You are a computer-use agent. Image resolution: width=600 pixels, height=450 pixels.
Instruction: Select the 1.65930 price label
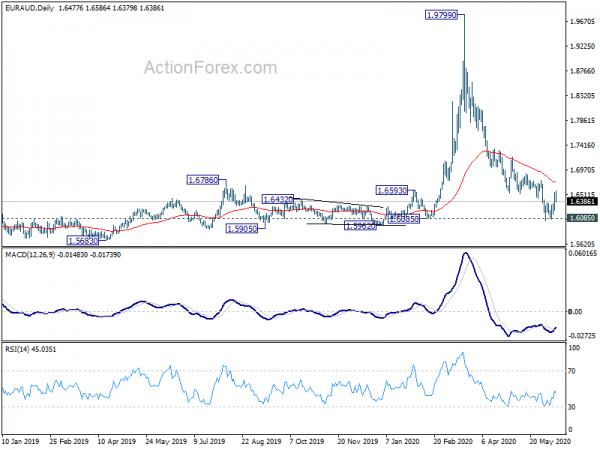[392, 190]
